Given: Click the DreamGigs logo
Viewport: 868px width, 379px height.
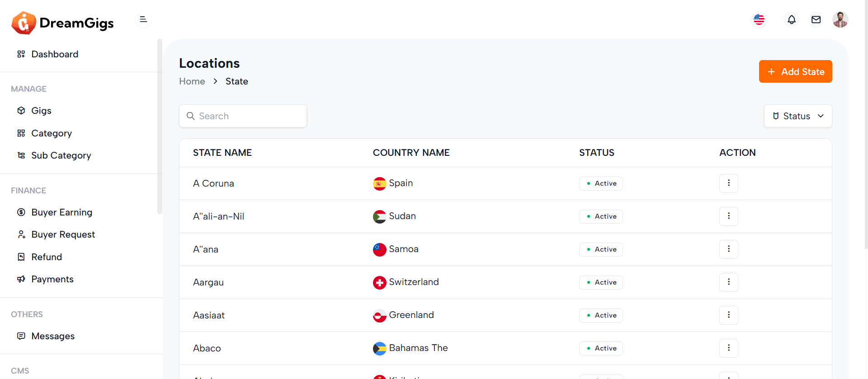Looking at the screenshot, I should coord(63,23).
